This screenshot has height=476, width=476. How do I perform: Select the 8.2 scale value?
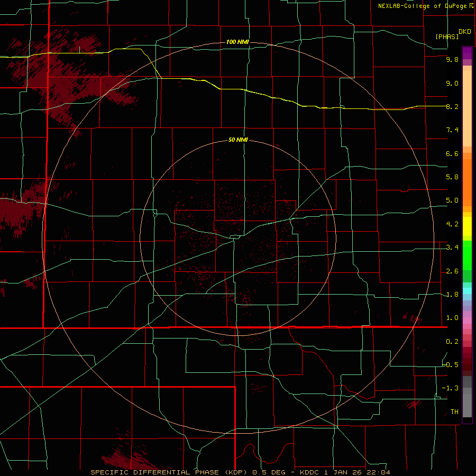point(452,106)
